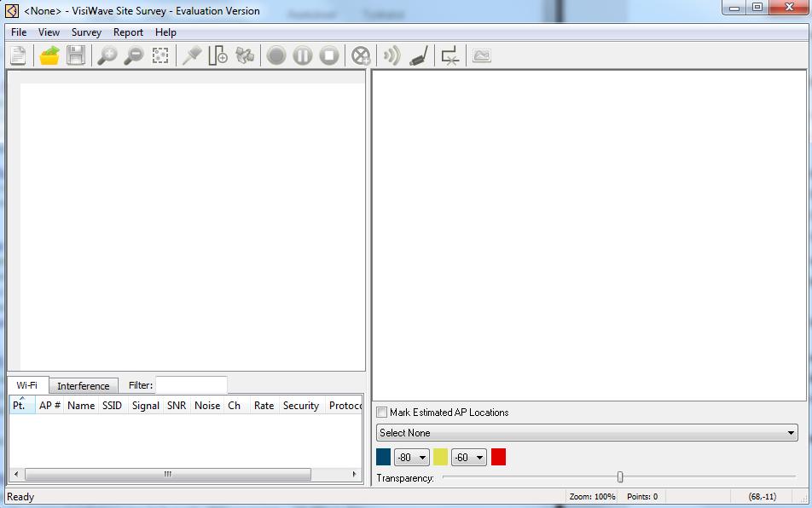Open the Survey menu
Screen dimensions: 812x508
(x=86, y=32)
